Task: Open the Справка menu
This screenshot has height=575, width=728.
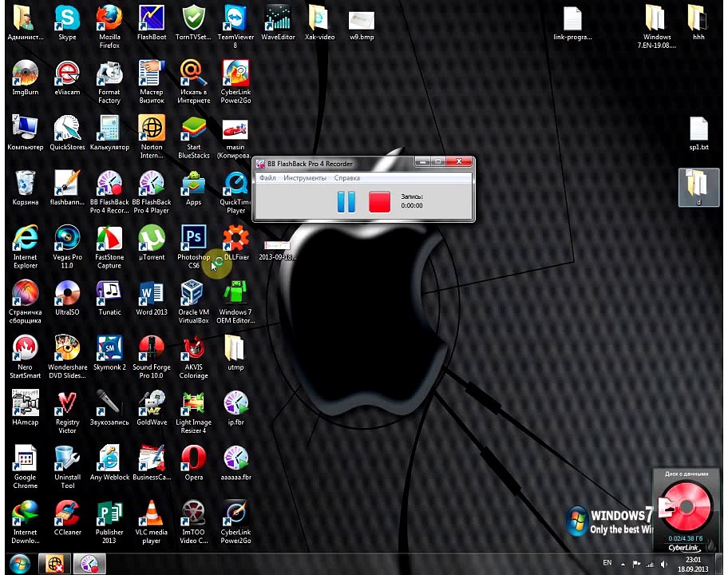Action: click(x=346, y=178)
